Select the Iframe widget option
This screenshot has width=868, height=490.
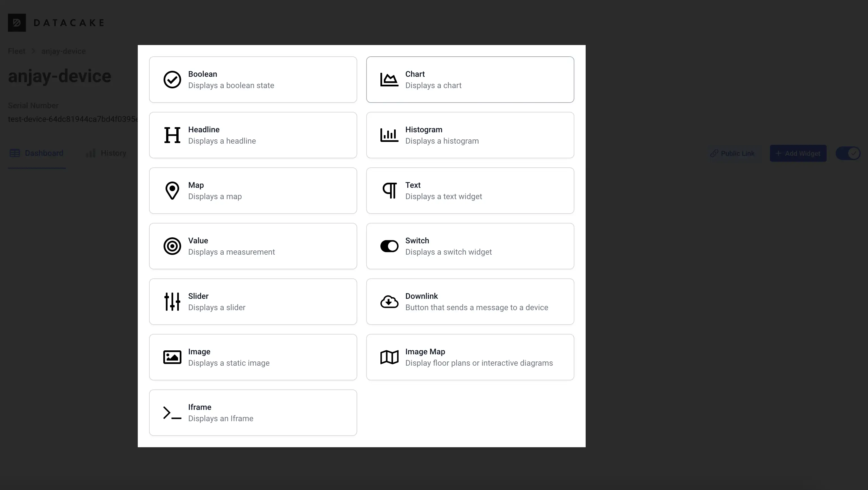click(253, 413)
